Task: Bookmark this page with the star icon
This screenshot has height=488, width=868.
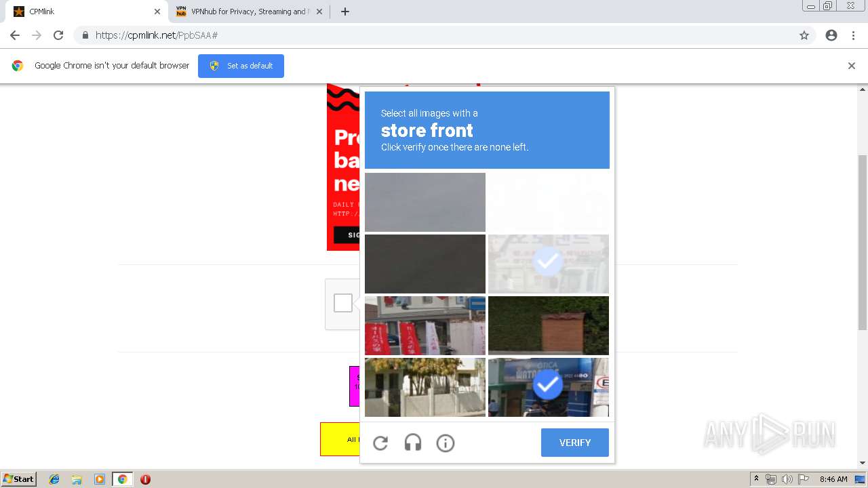Action: tap(804, 35)
